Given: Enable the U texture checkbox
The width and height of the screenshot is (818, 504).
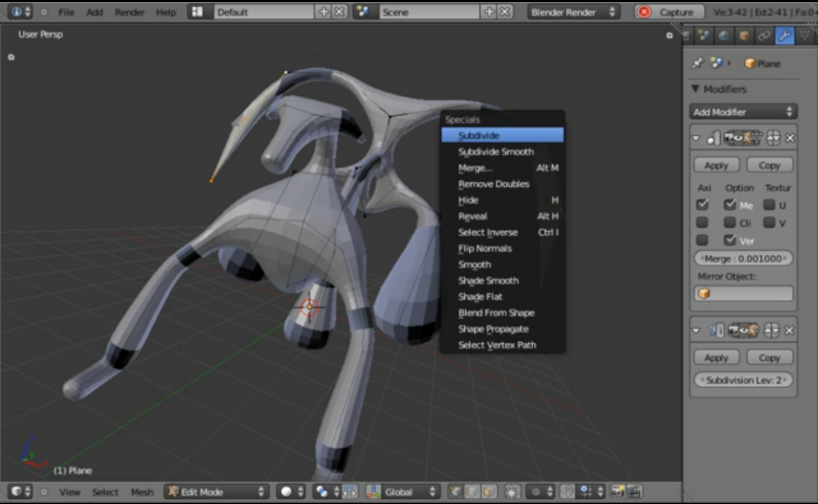Looking at the screenshot, I should (769, 204).
